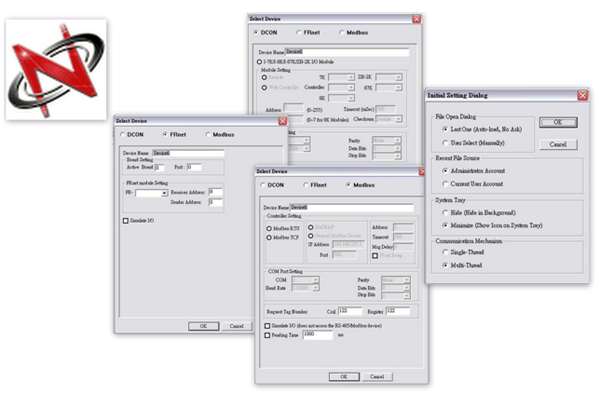
Task: Open the FR- module dropdown
Action: 164,193
